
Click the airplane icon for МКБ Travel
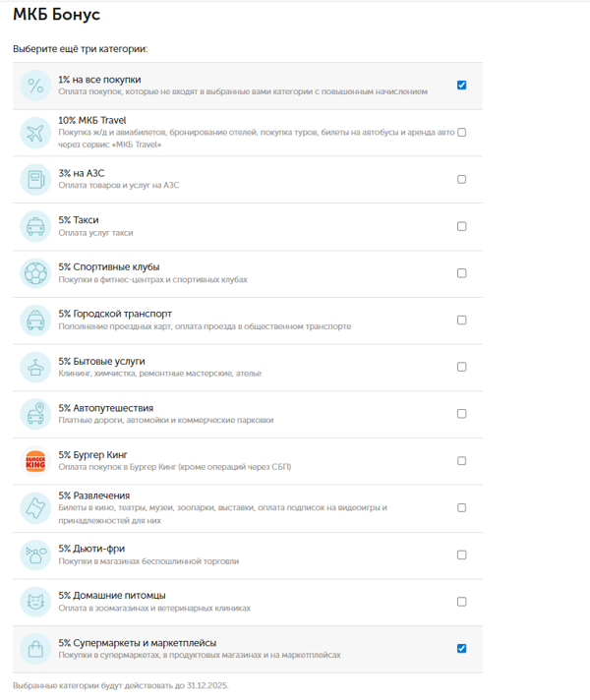pos(35,133)
